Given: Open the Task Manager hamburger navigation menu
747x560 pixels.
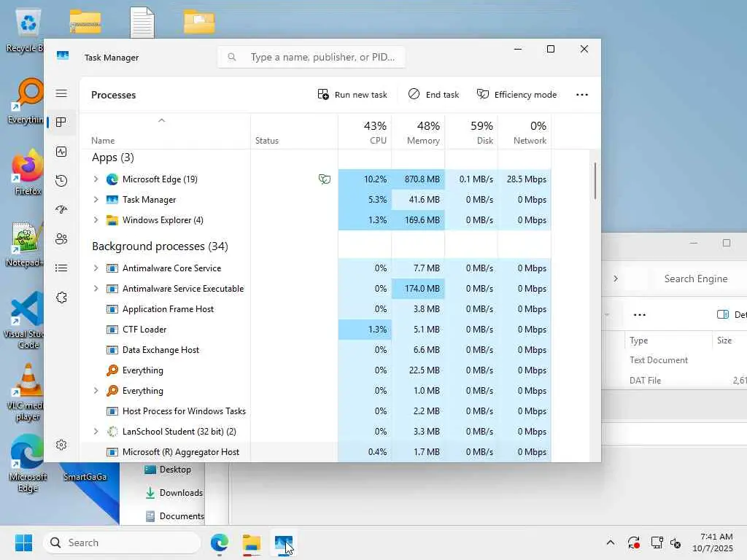Looking at the screenshot, I should [61, 93].
